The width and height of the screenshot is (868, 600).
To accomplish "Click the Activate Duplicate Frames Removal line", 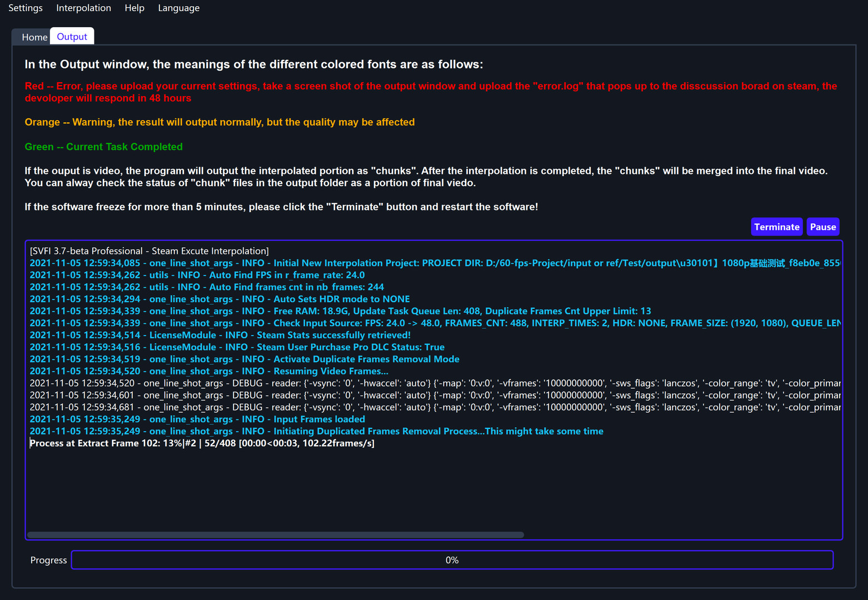I will 244,359.
